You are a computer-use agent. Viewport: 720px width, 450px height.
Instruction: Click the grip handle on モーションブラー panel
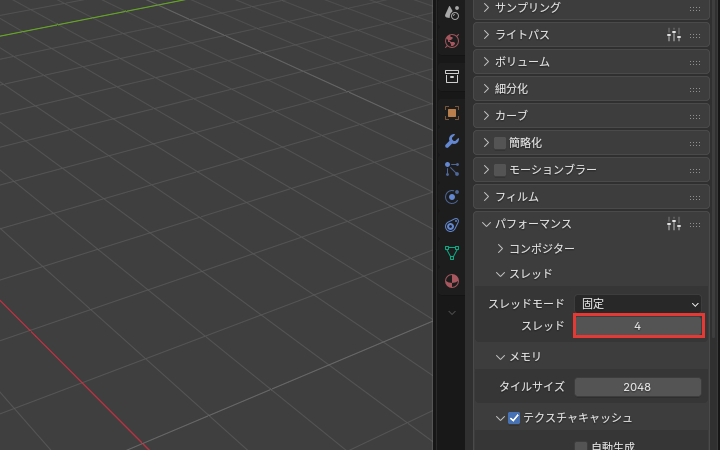695,170
